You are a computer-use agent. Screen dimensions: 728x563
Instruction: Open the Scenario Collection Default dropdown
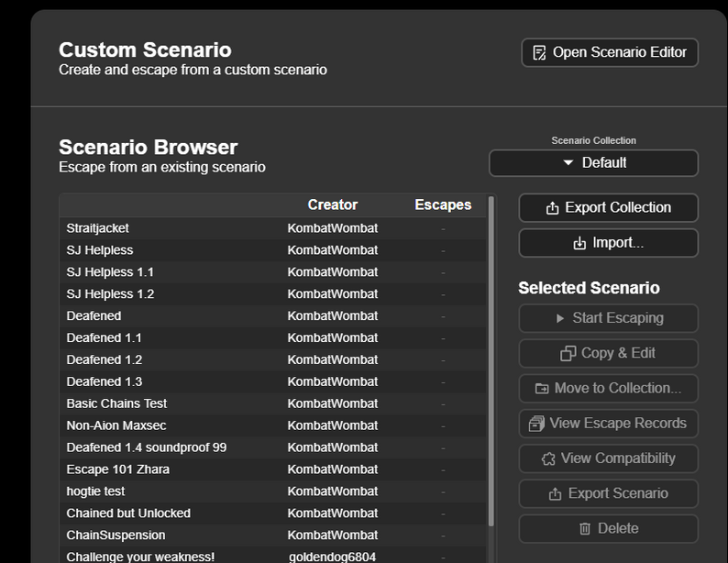tap(593, 163)
